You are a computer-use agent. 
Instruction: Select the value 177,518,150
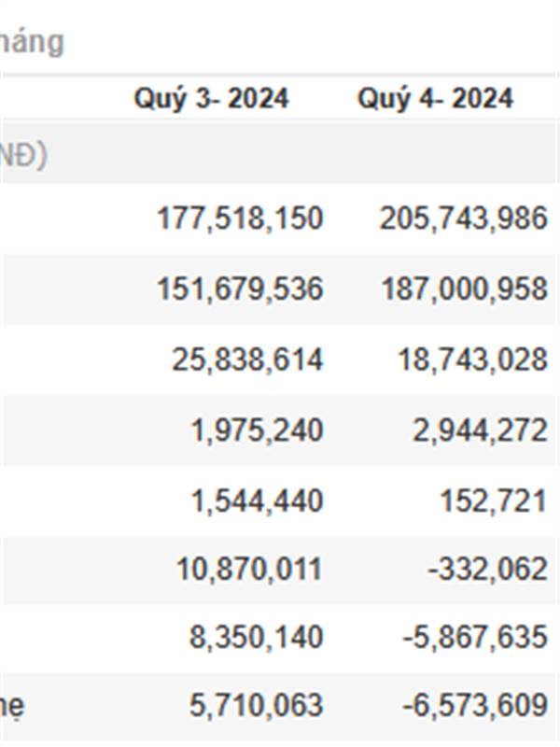click(241, 218)
